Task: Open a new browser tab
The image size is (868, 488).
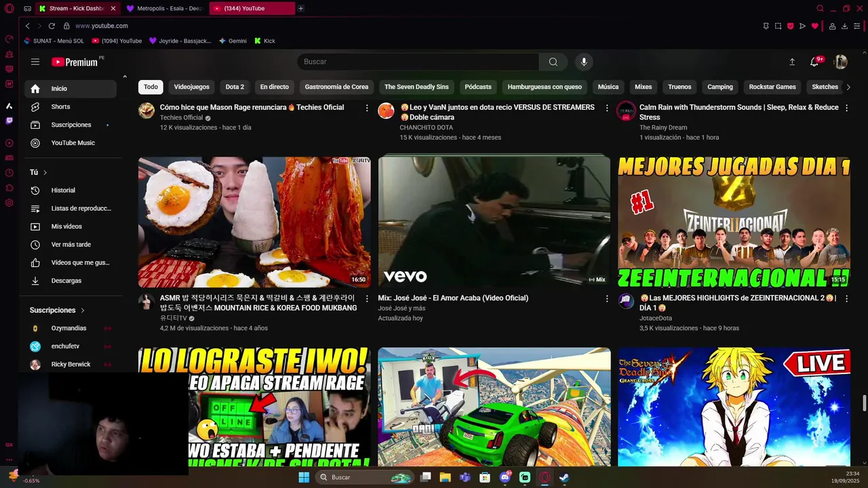Action: point(300,9)
